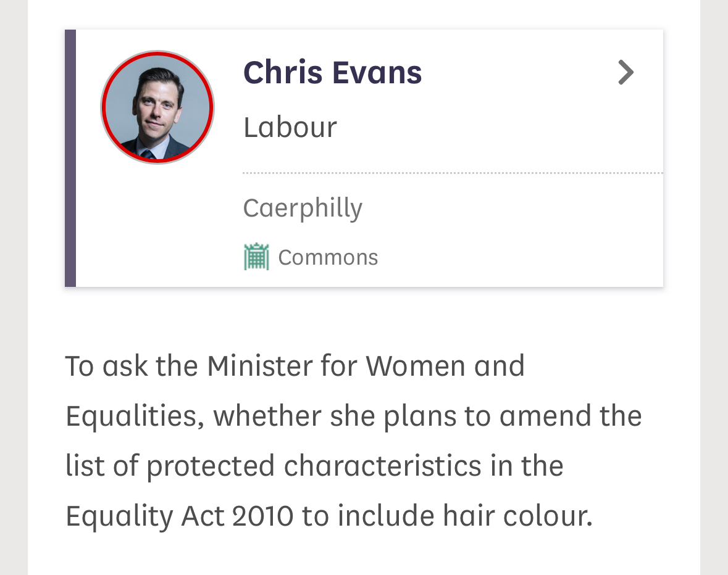Click the dotted divider below Labour
728x575 pixels.
click(453, 173)
